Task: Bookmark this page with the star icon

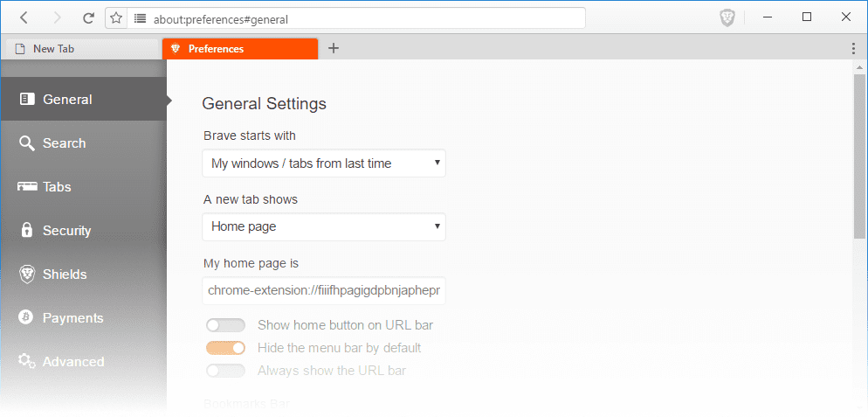Action: point(115,17)
